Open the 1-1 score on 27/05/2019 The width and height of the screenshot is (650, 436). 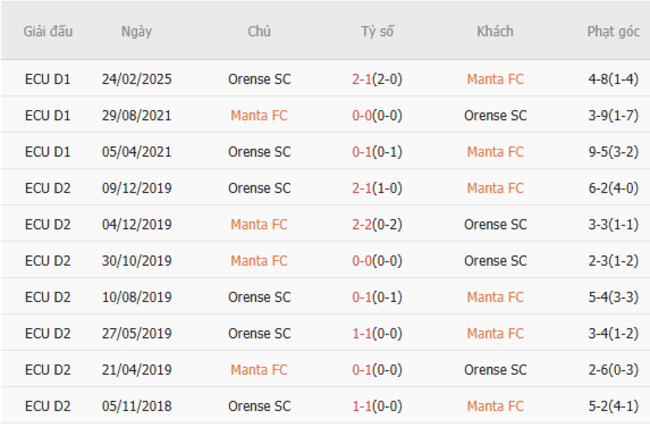363,333
